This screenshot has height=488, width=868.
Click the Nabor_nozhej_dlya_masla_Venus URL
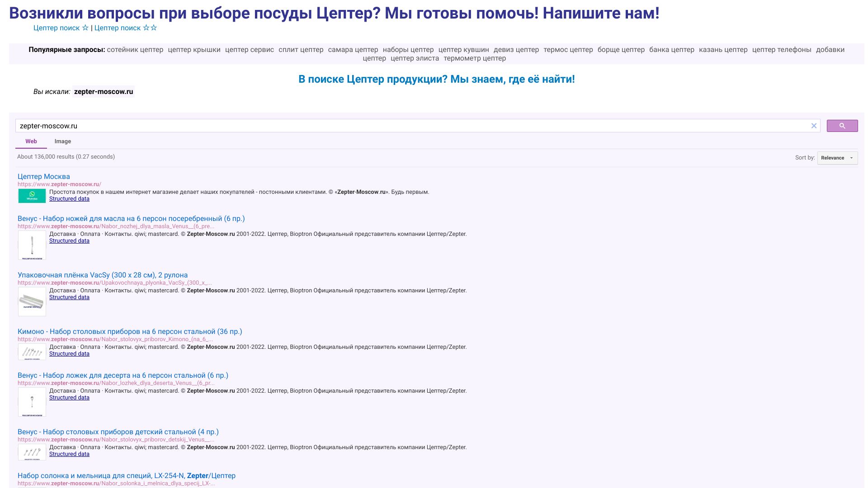point(116,226)
